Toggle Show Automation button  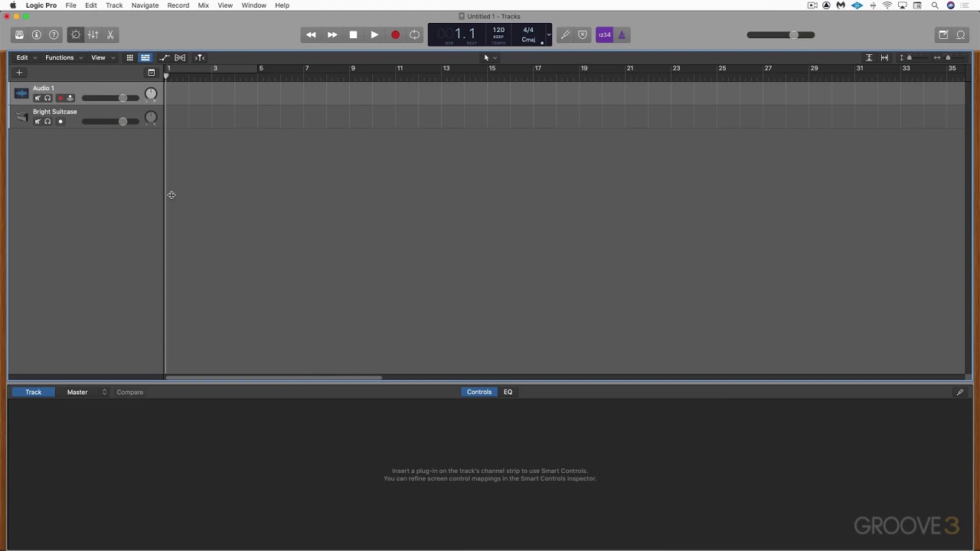tap(164, 57)
